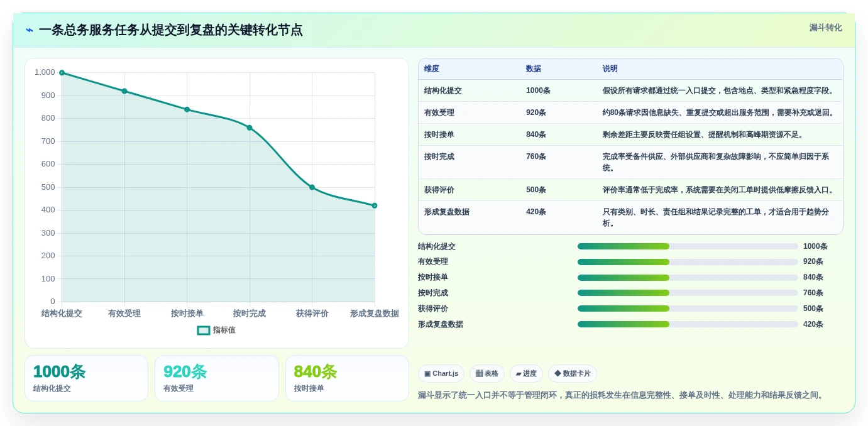Image resolution: width=868 pixels, height=426 pixels.
Task: Click the page title 一条总务服务任务
Action: (x=170, y=30)
